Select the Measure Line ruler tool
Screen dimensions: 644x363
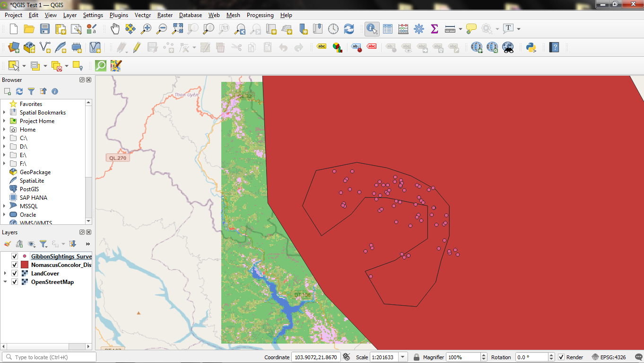click(450, 29)
